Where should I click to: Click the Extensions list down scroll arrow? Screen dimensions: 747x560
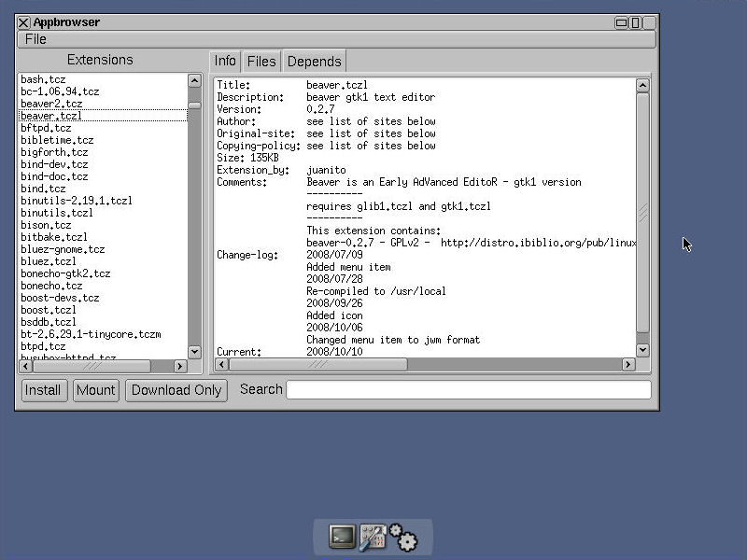[194, 352]
